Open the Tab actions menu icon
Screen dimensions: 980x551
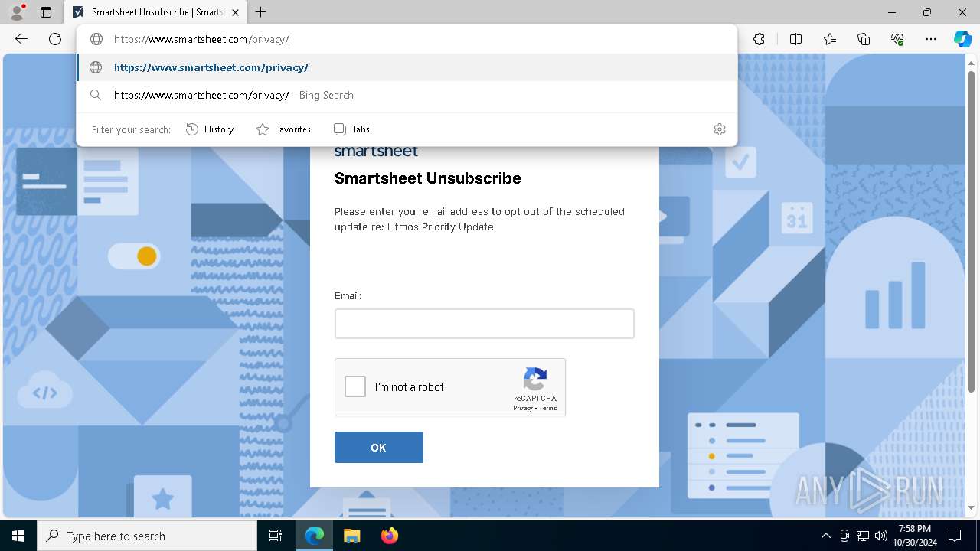point(46,12)
